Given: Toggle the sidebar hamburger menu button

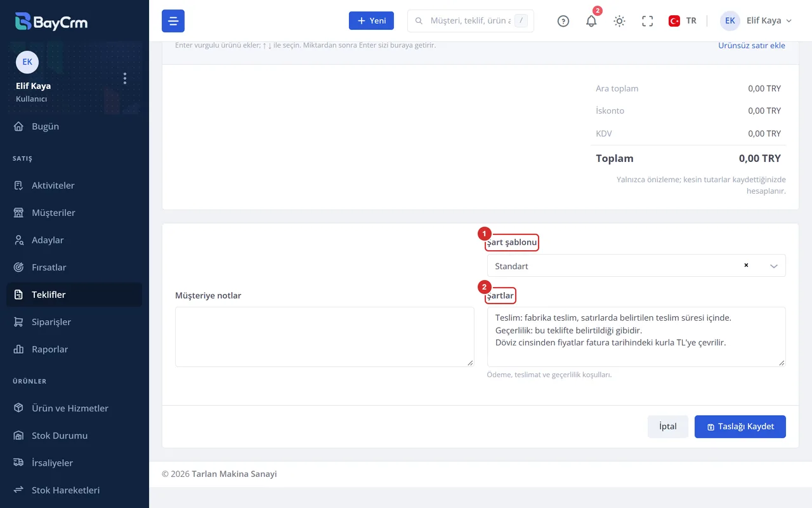Looking at the screenshot, I should tap(173, 21).
